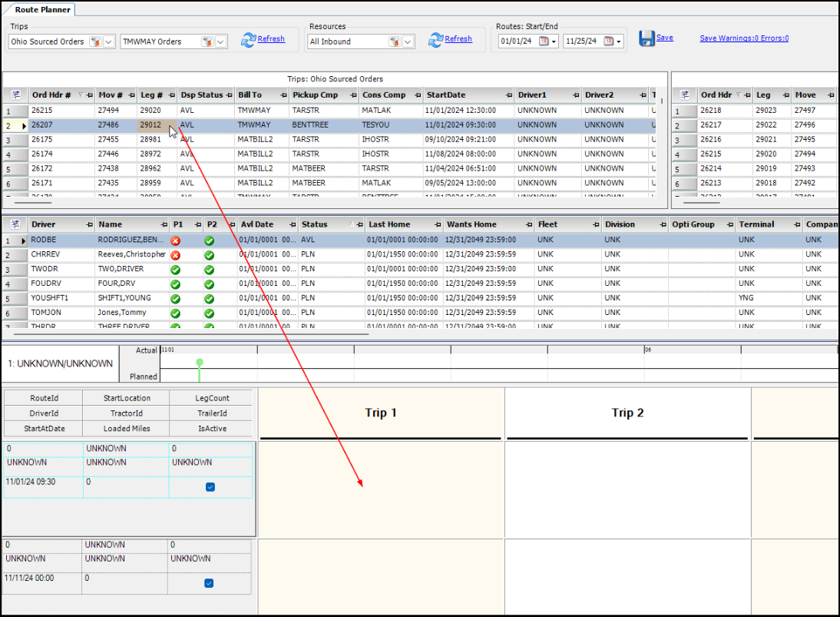This screenshot has width=840, height=617.
Task: Open the field chooser in the Driver grid corner
Action: 15,224
